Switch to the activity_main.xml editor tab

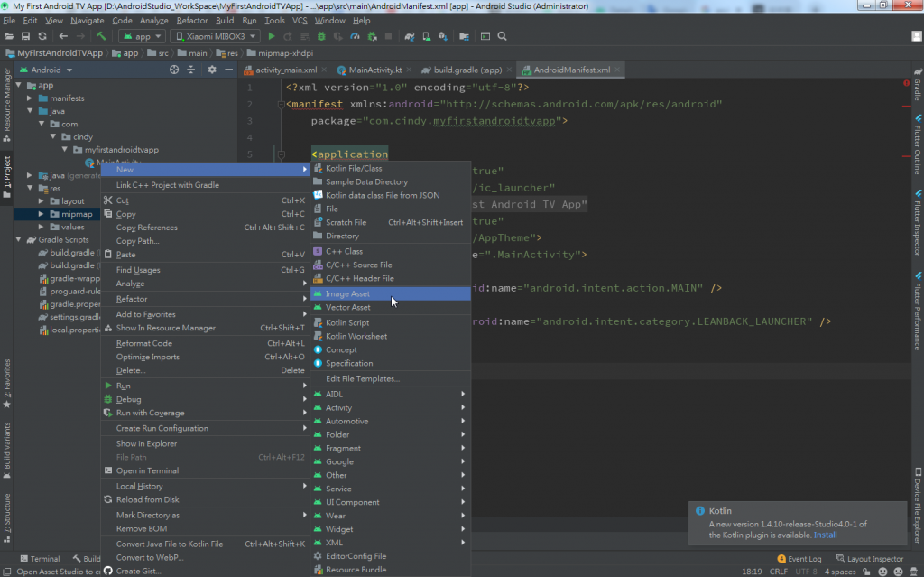point(285,70)
